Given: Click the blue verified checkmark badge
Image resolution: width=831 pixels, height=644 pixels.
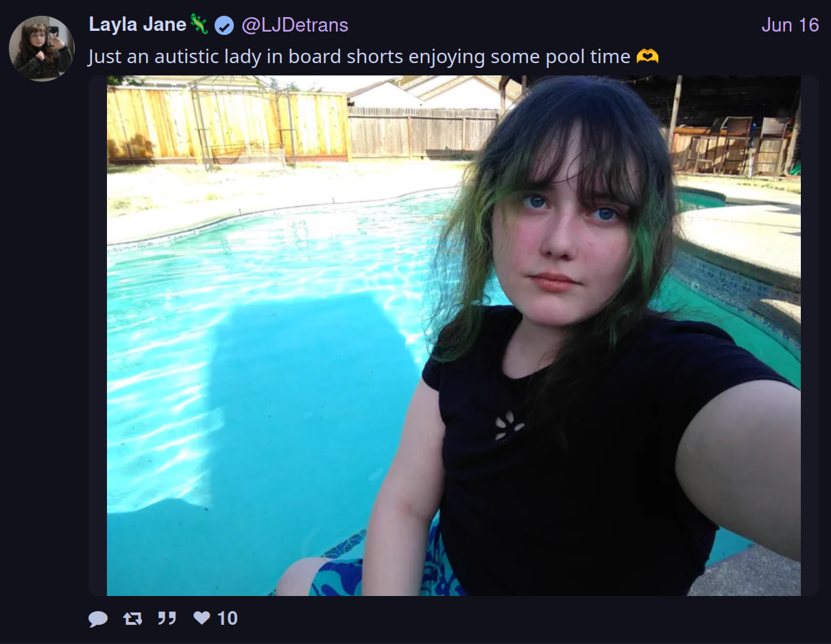Looking at the screenshot, I should coord(224,26).
